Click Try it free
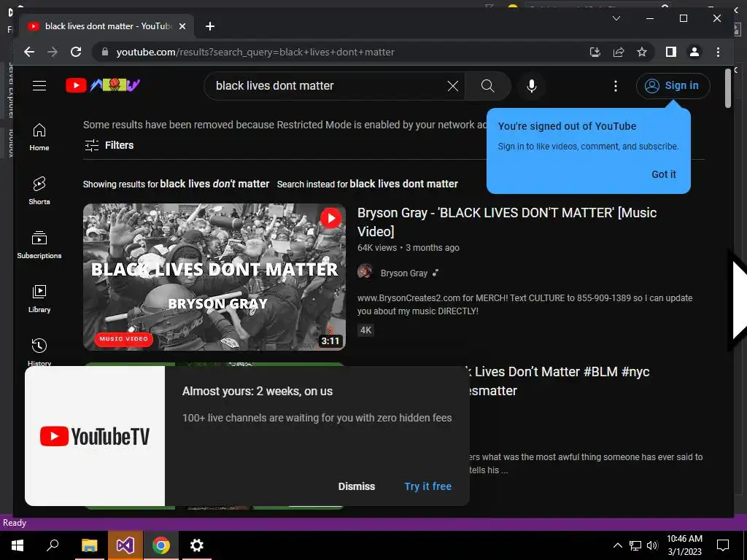This screenshot has width=747, height=560. pyautogui.click(x=427, y=486)
